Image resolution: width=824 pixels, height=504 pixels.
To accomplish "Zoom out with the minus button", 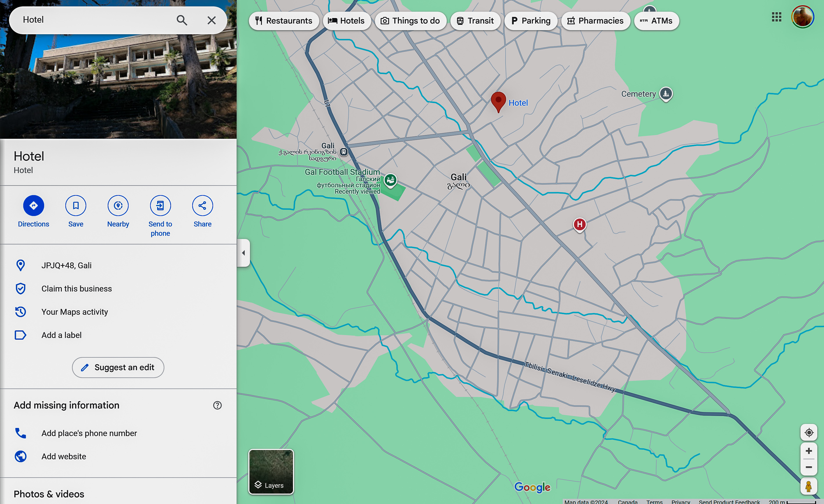I will click(809, 467).
